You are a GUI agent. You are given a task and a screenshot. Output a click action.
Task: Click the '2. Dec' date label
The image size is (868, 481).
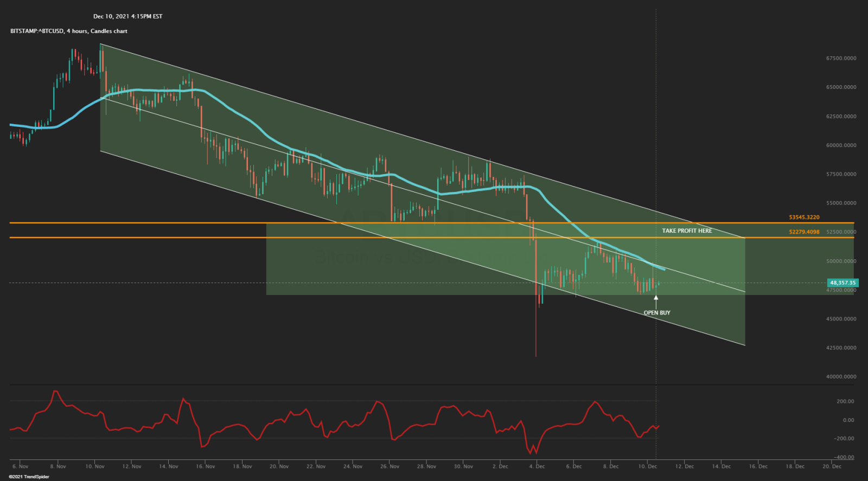[x=500, y=466]
